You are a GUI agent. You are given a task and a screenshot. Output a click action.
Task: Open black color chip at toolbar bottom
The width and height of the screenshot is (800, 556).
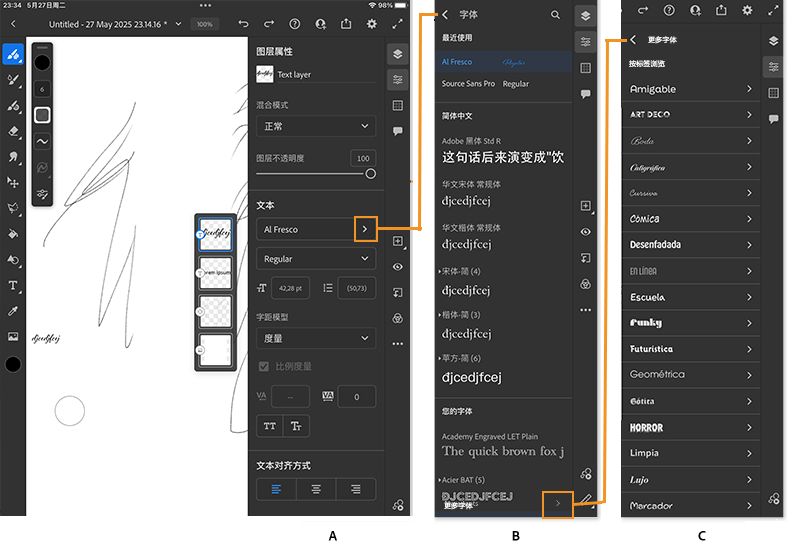point(13,365)
